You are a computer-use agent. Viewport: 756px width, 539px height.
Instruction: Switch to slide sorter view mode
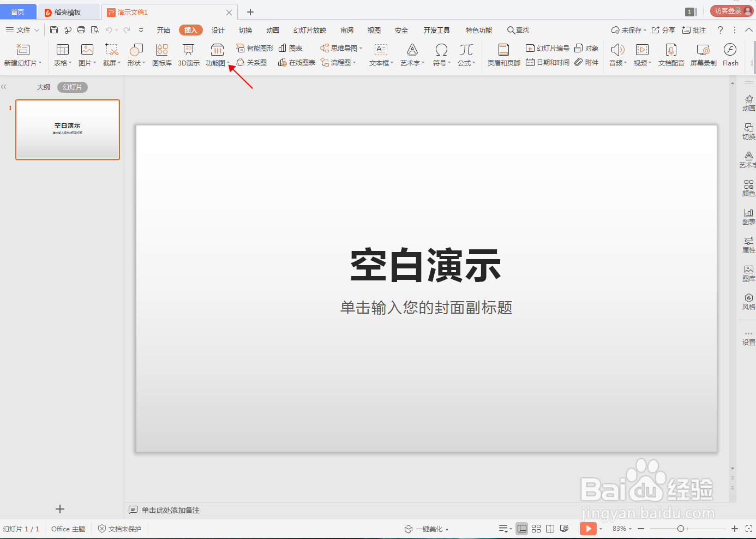(x=536, y=528)
